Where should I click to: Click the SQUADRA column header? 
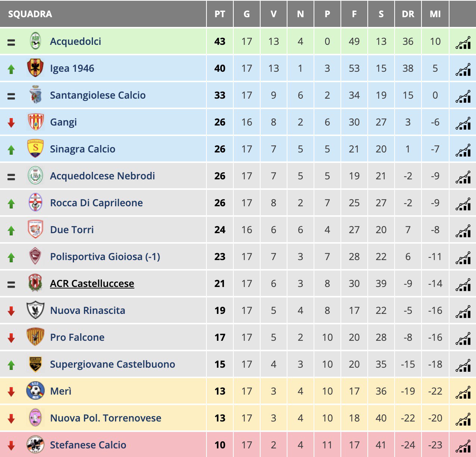coord(30,14)
